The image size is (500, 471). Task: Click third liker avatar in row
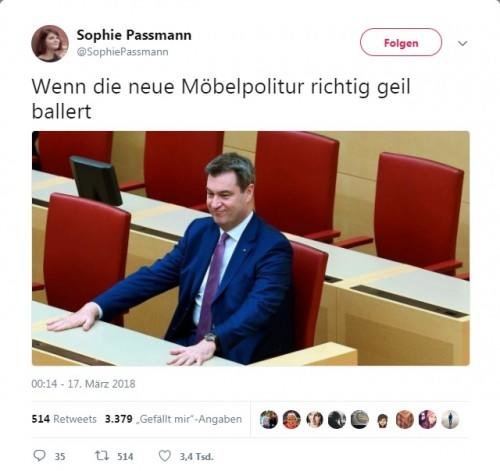click(x=314, y=419)
